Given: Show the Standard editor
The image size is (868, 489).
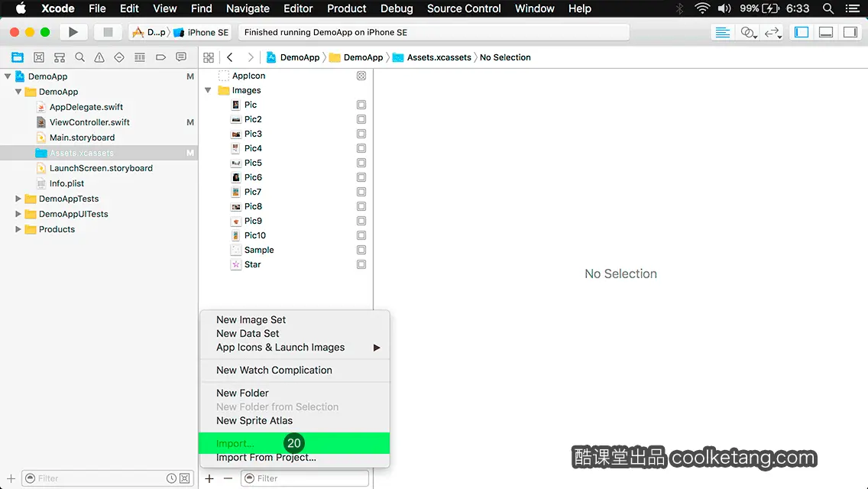Looking at the screenshot, I should (x=722, y=32).
